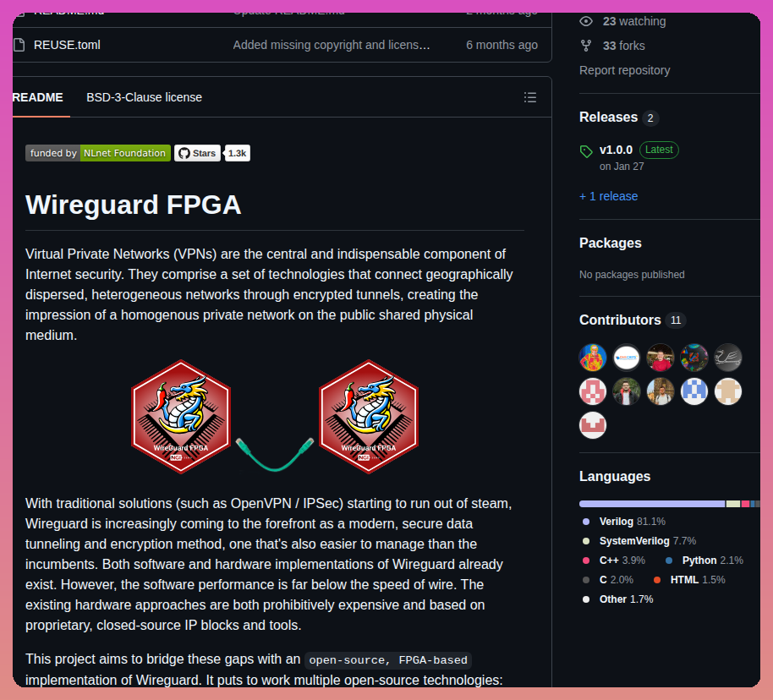Open second contributor avatar with white logo
This screenshot has height=700, width=773.
point(627,358)
